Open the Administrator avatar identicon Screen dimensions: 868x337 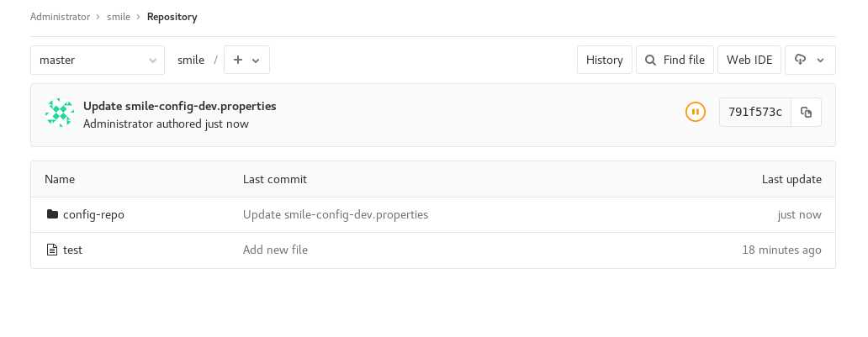click(59, 113)
